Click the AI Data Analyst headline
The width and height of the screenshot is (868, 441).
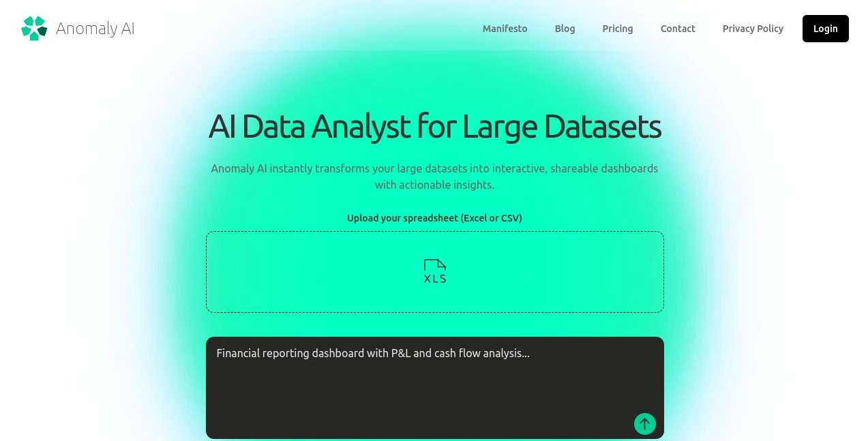(434, 125)
